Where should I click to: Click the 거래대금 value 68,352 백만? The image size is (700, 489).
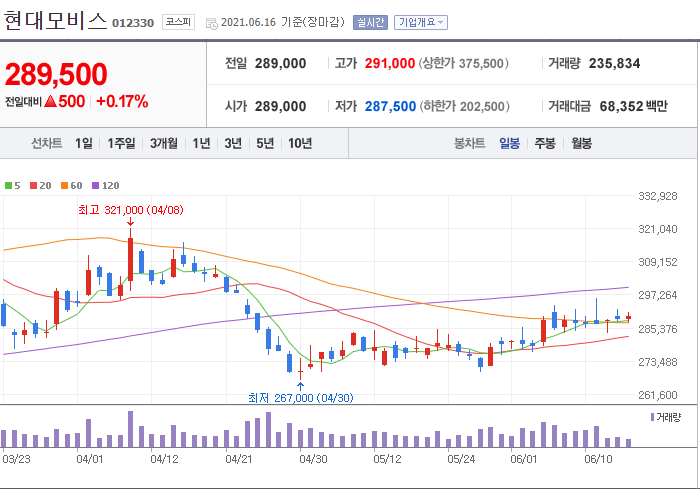[x=633, y=106]
